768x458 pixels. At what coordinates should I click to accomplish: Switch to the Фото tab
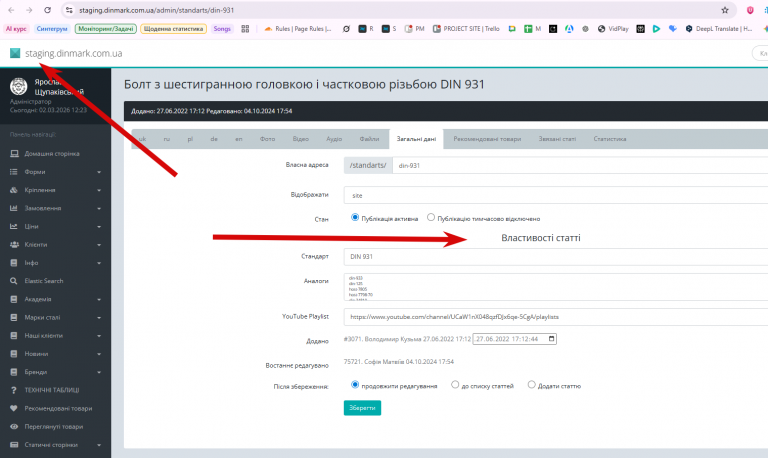267,139
